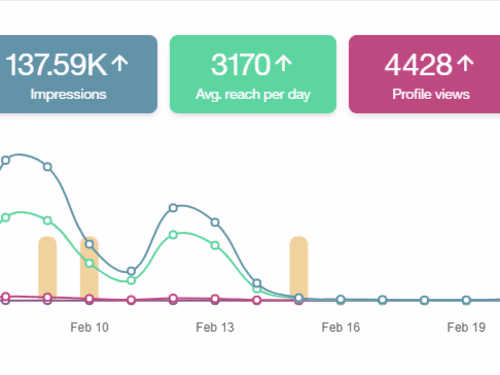The height and width of the screenshot is (375, 500).
Task: Click the orange post bar left of Feb 10
Action: tap(48, 268)
